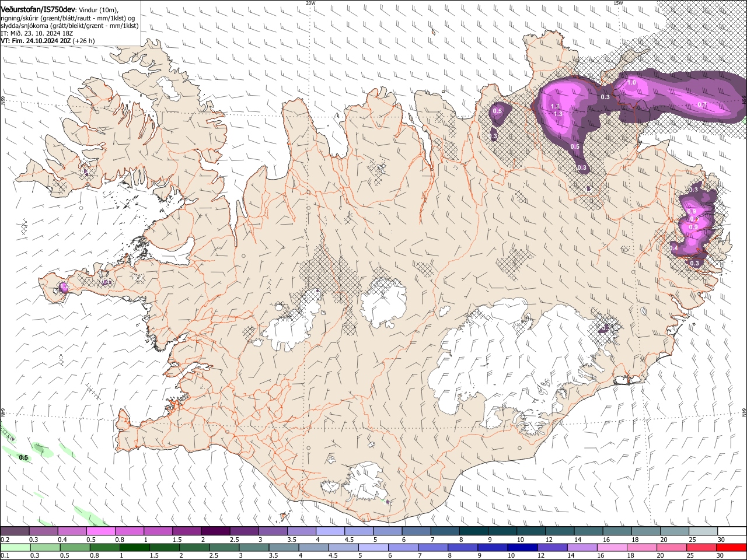This screenshot has width=747, height=560.
Task: Pick the mauve 0.3 snow legend swatch
Action: [x=43, y=531]
